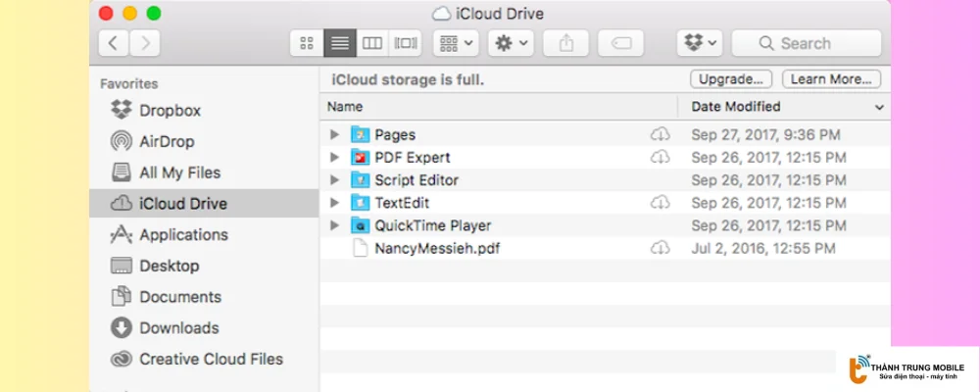This screenshot has width=980, height=392.
Task: Open the gear action menu
Action: [512, 43]
